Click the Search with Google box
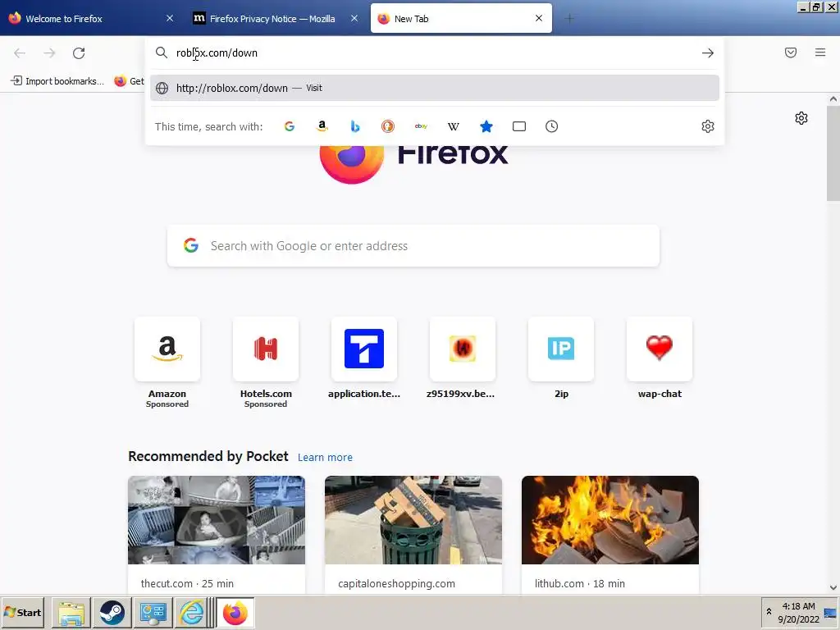This screenshot has height=630, width=840. coord(413,246)
